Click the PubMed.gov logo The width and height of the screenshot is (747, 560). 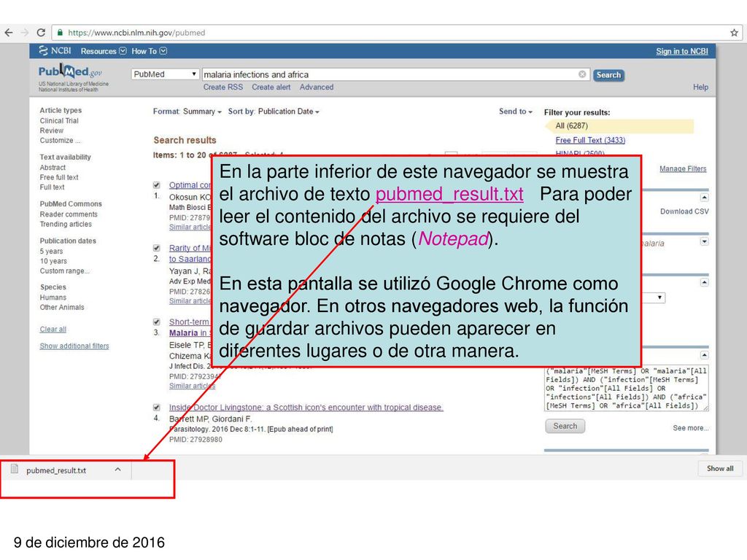pos(71,72)
